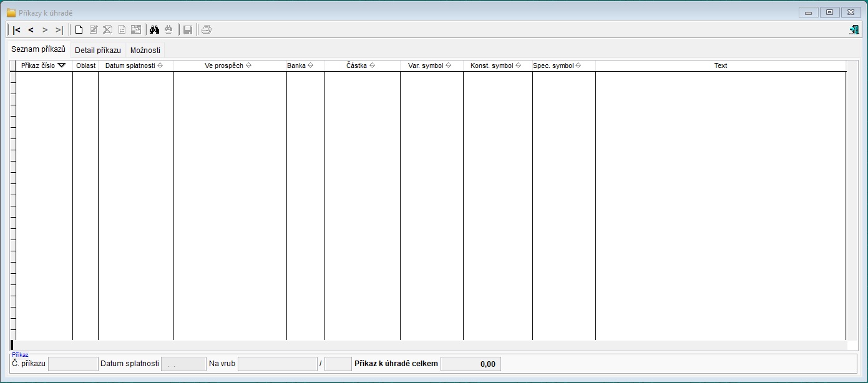868x383 pixels.
Task: Open search with the binoculars icon
Action: point(154,29)
